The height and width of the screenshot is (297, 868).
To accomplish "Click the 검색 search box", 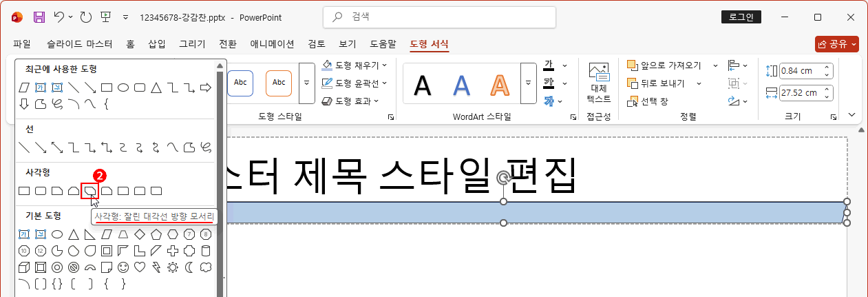I will pos(439,17).
